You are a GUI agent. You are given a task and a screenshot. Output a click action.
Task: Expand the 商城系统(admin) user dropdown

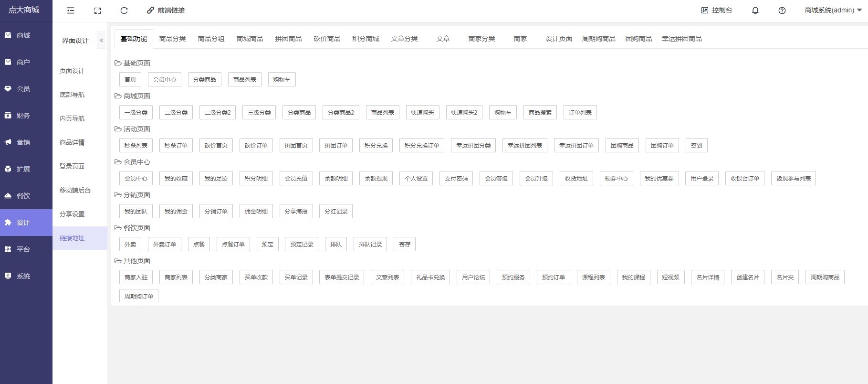pos(833,10)
